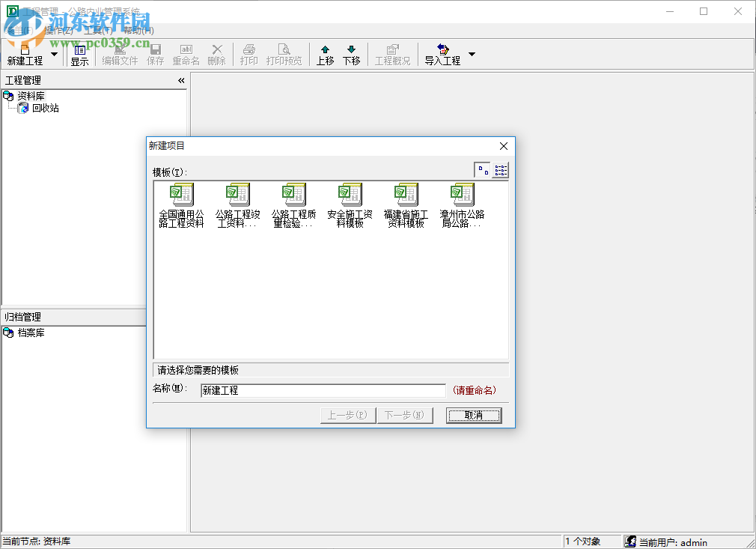
Task: Click the 归档管理 panel header
Action: pos(74,317)
